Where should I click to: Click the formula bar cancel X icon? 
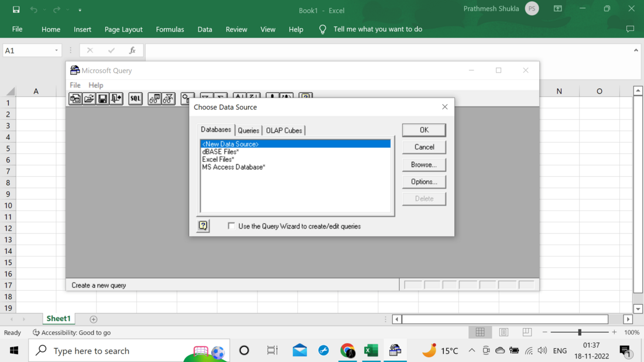(x=90, y=50)
